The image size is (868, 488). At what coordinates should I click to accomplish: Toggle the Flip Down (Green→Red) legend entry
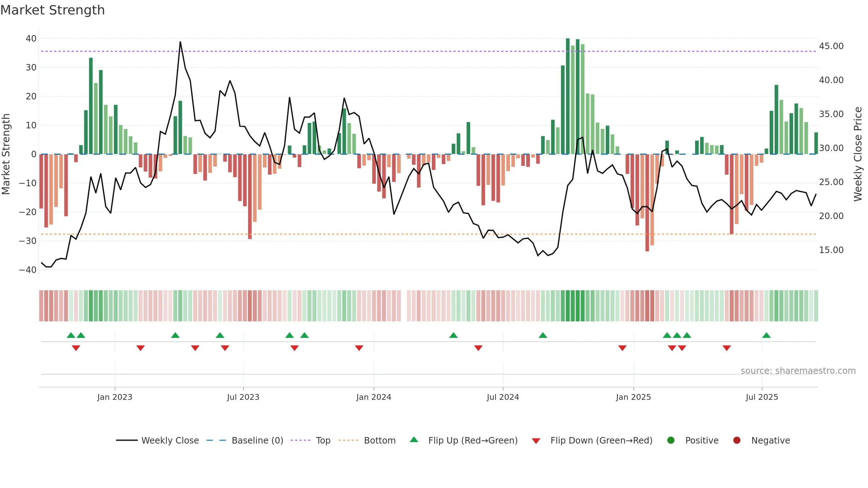[x=592, y=440]
